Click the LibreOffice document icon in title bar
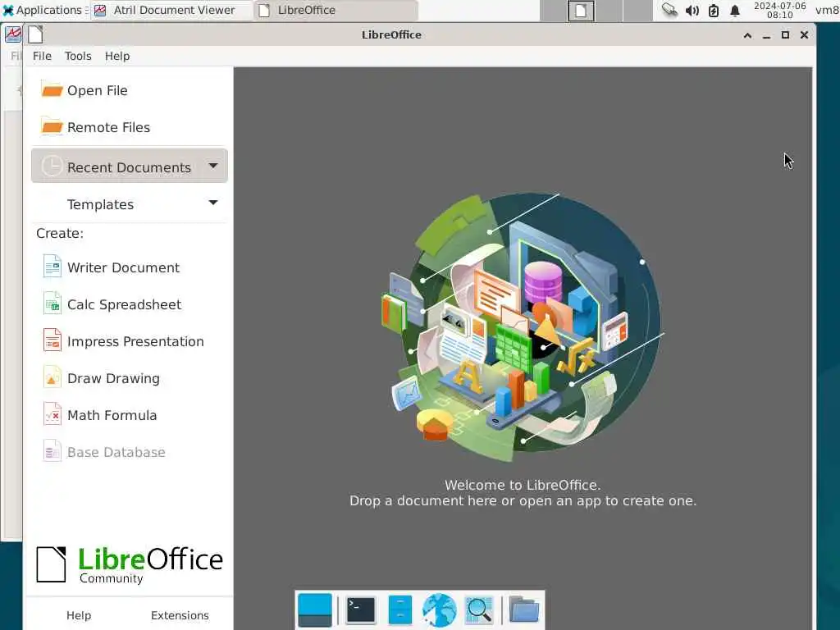840x630 pixels. coord(35,34)
